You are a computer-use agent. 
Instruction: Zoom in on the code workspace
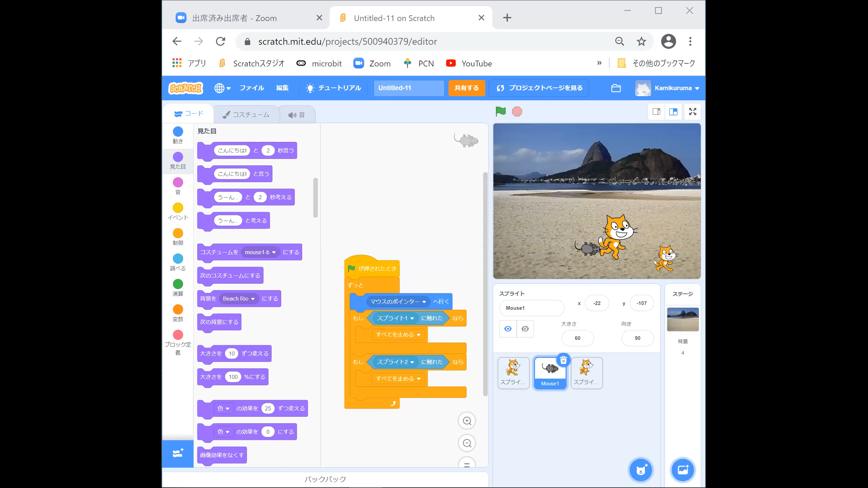(467, 421)
